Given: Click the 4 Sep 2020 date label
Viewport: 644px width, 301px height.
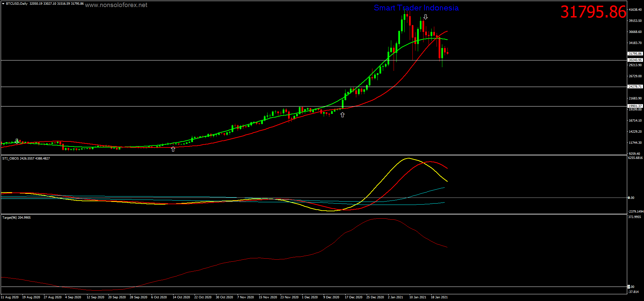Looking at the screenshot, I should [x=73, y=297].
